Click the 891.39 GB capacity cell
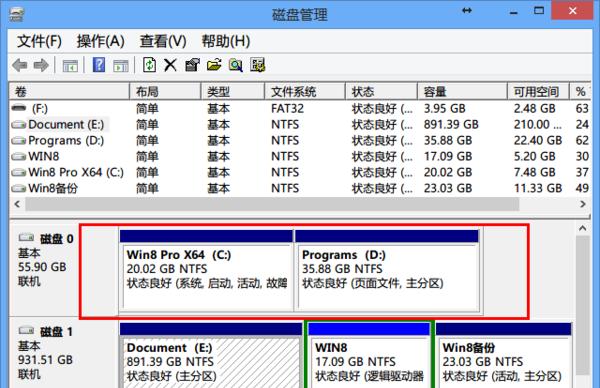The width and height of the screenshot is (600, 388). [x=451, y=125]
